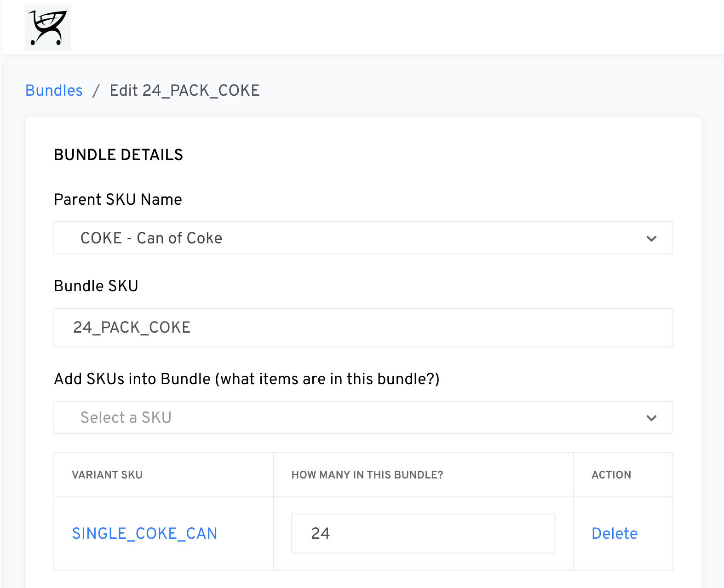Click the 'Edit 24_PACK_COKE' breadcrumb text
The height and width of the screenshot is (588, 724).
(x=184, y=91)
